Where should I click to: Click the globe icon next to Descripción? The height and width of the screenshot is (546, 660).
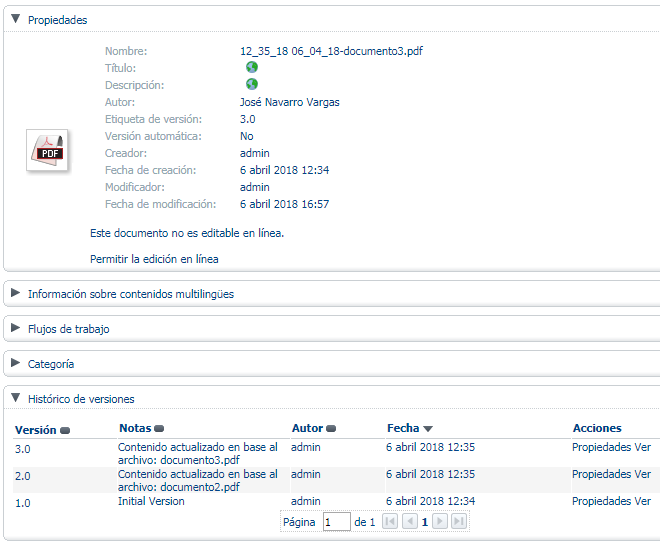(252, 84)
